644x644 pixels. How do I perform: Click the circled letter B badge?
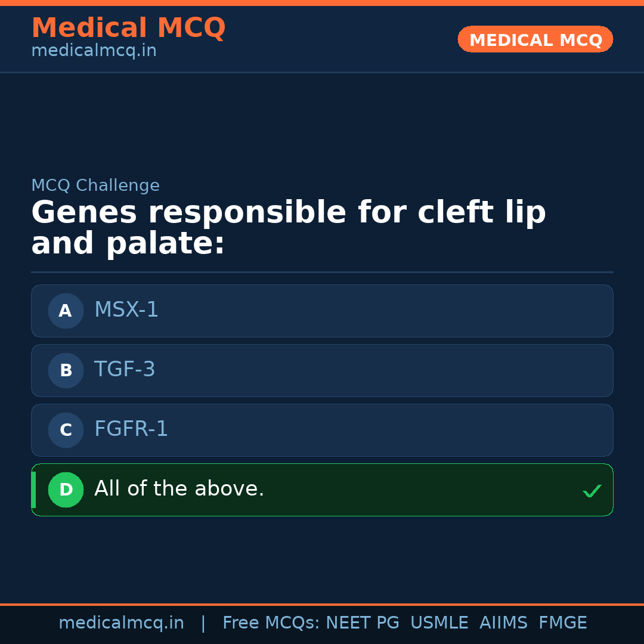(66, 370)
